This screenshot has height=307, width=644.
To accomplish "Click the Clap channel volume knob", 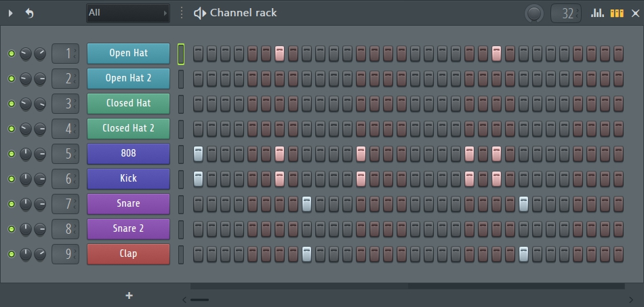I will 40,254.
